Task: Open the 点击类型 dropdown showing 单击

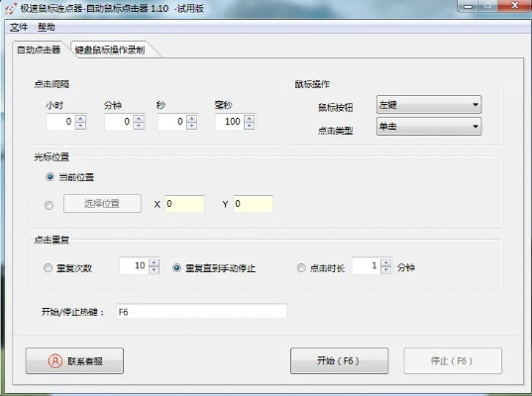Action: 429,127
